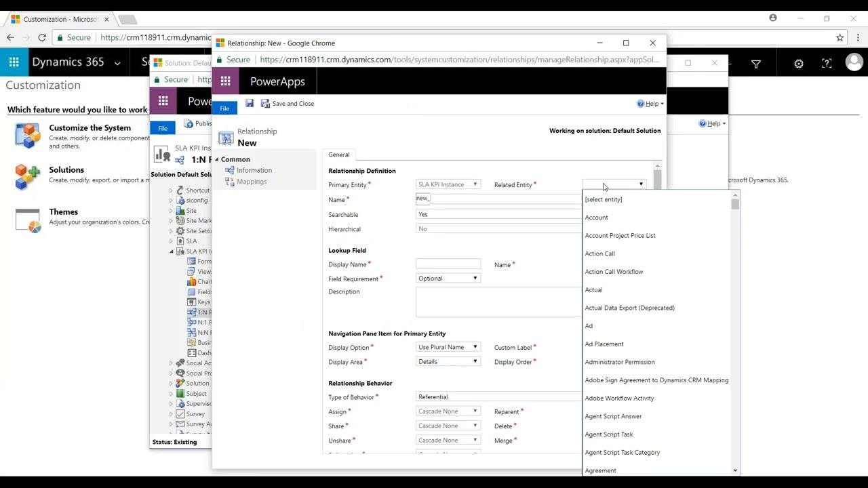Choose Action Call Workflow entity
This screenshot has height=488, width=868.
tap(614, 272)
